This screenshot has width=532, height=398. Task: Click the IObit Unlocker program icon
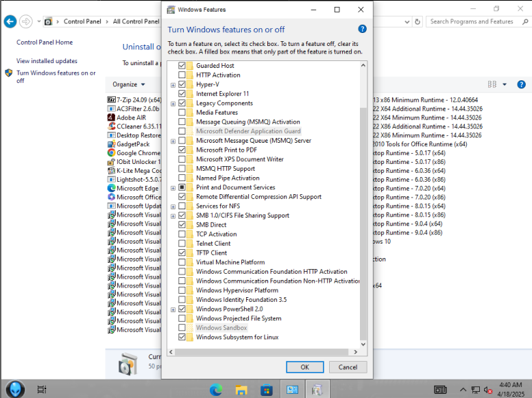pyautogui.click(x=111, y=162)
